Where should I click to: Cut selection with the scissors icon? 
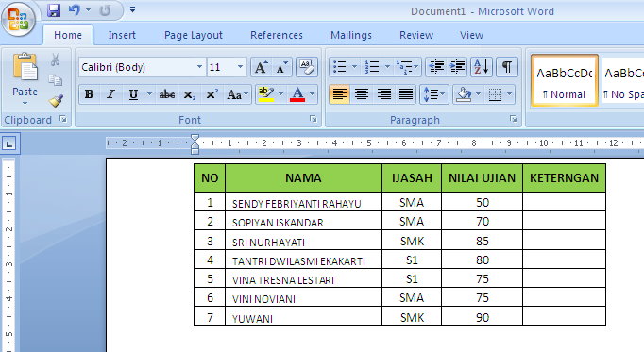(55, 59)
